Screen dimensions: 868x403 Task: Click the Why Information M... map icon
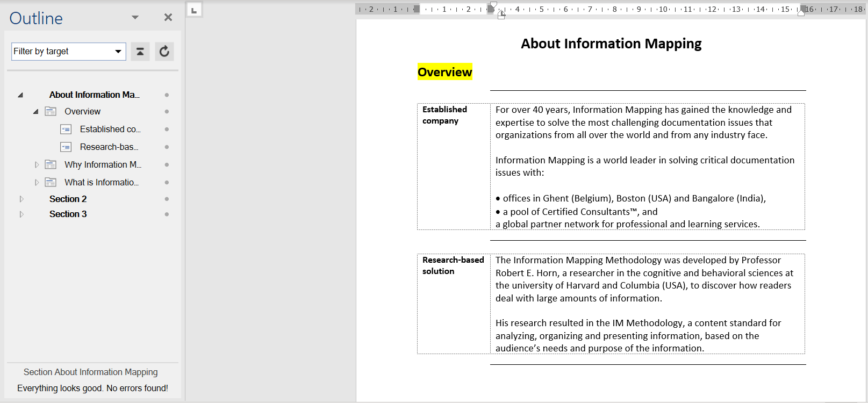[x=51, y=164]
